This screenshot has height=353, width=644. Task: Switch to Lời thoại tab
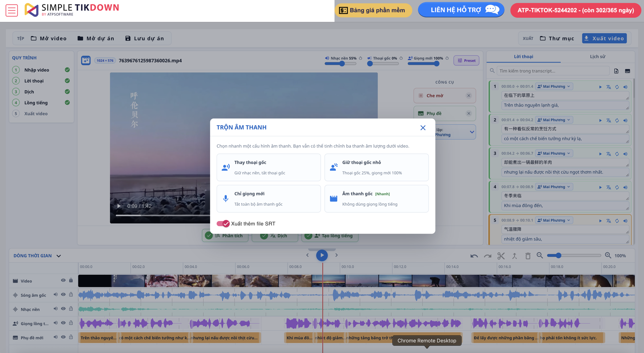[x=523, y=56]
